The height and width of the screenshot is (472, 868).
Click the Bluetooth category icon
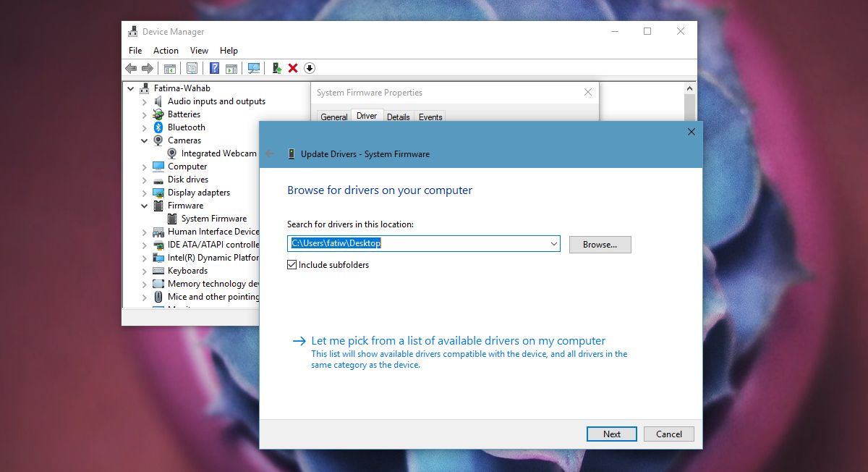(158, 127)
